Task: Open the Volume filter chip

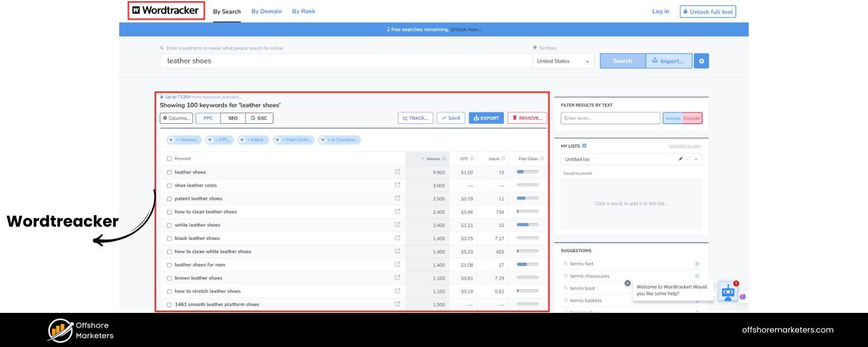Action: coord(184,139)
